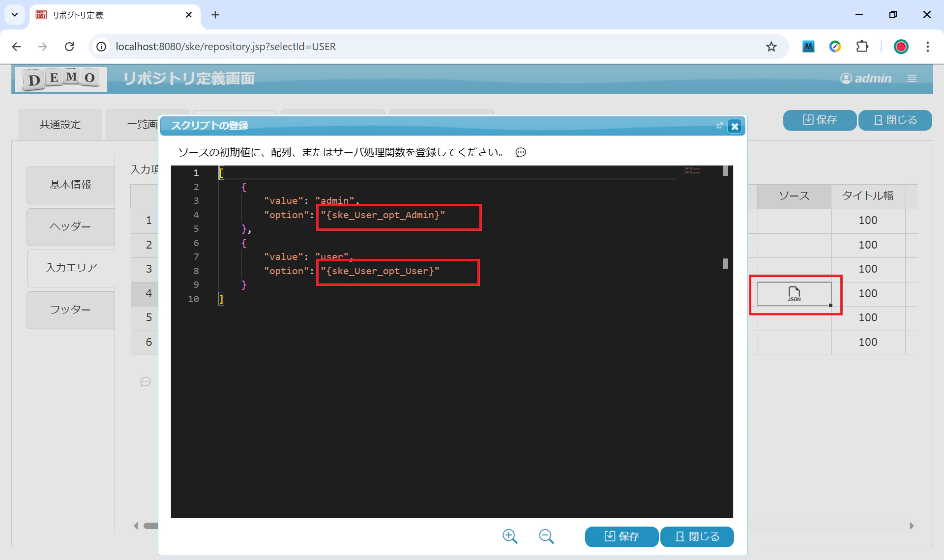
Task: Open the browser extensions puzzle icon
Action: click(862, 47)
